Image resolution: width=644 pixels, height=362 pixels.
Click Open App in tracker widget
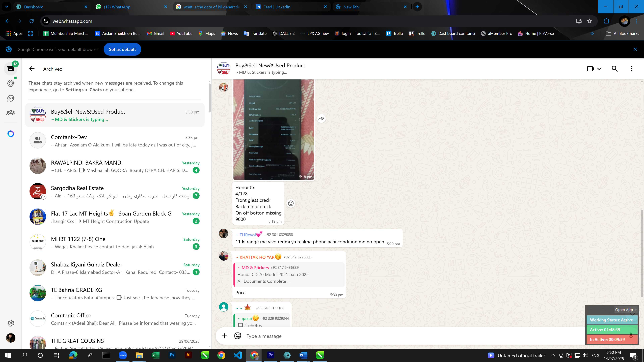626,310
